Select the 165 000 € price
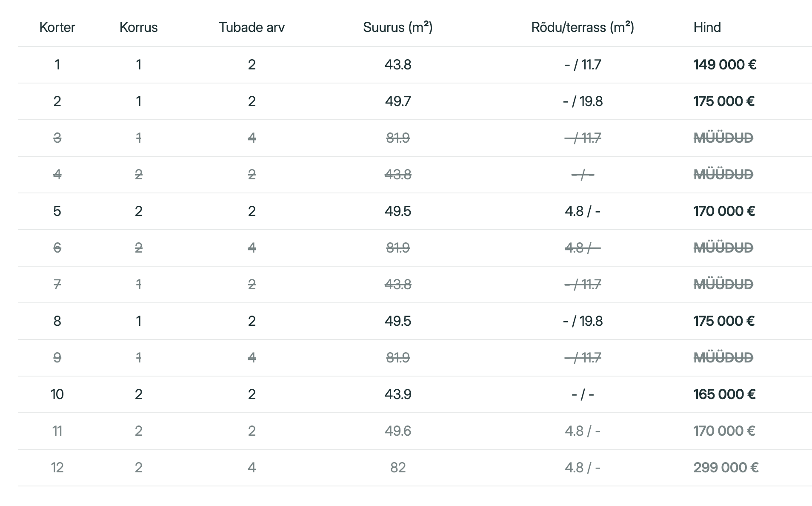812x506 pixels. point(724,394)
